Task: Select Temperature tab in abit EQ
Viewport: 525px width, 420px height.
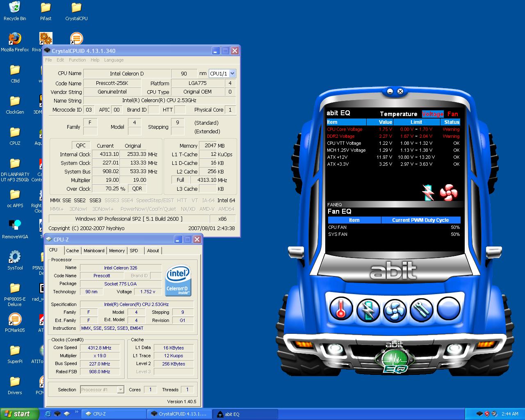Action: pyautogui.click(x=398, y=114)
